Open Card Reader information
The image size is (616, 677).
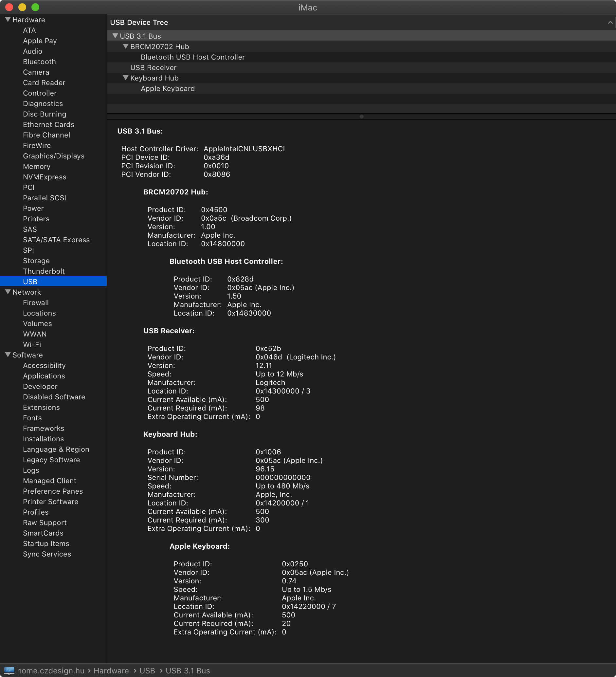[44, 82]
